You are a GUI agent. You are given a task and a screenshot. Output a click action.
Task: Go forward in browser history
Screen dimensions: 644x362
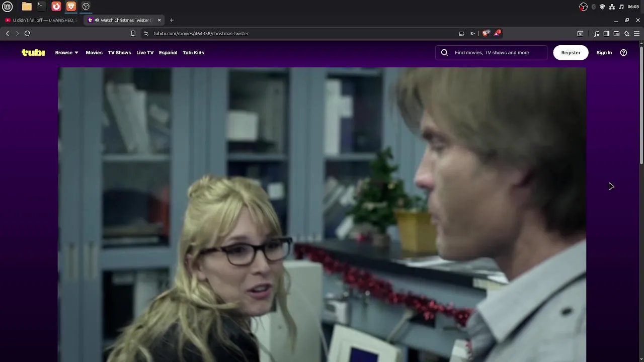click(17, 33)
